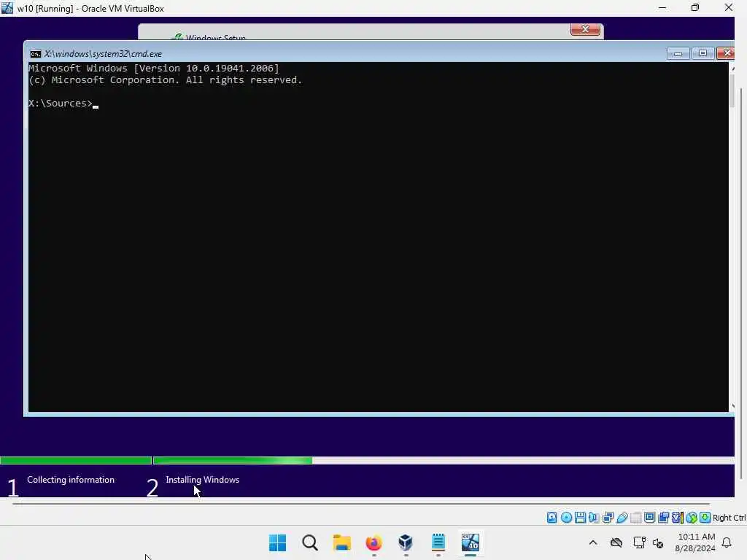Click the 'Collecting information' step label

[x=71, y=480]
